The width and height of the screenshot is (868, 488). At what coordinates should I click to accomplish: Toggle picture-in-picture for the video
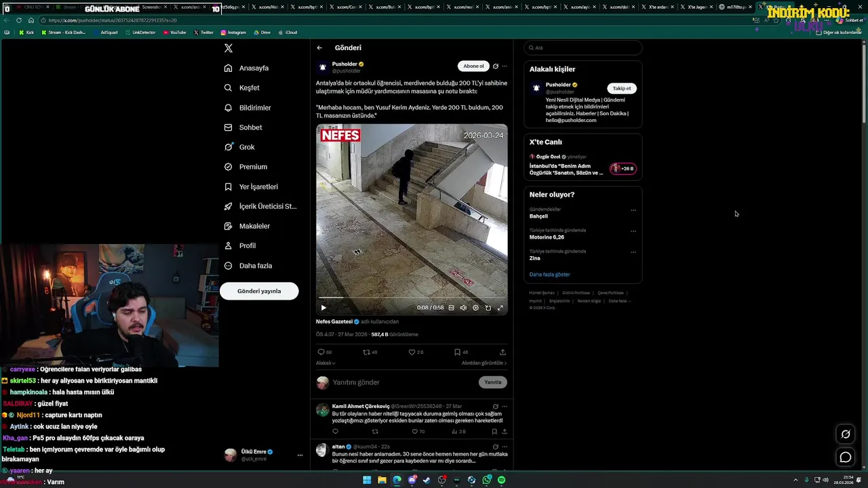pos(488,308)
